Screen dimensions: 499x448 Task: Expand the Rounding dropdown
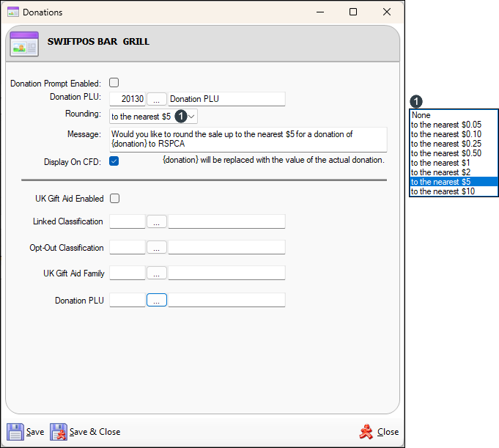tap(191, 116)
